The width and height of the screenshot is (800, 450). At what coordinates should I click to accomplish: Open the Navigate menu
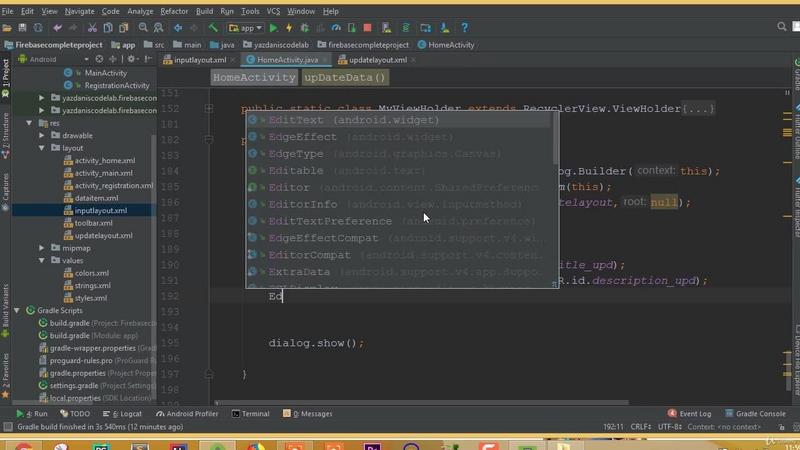coord(79,11)
